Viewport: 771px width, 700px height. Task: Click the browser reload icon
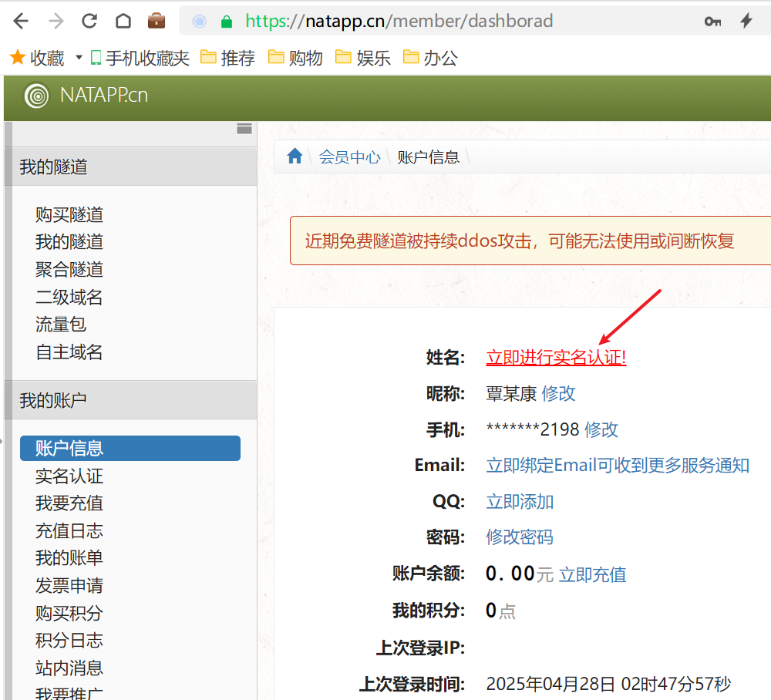[x=89, y=21]
